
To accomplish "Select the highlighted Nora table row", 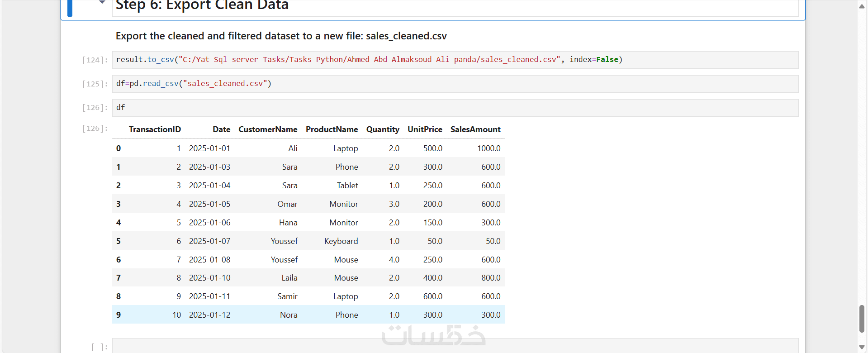I will [308, 315].
